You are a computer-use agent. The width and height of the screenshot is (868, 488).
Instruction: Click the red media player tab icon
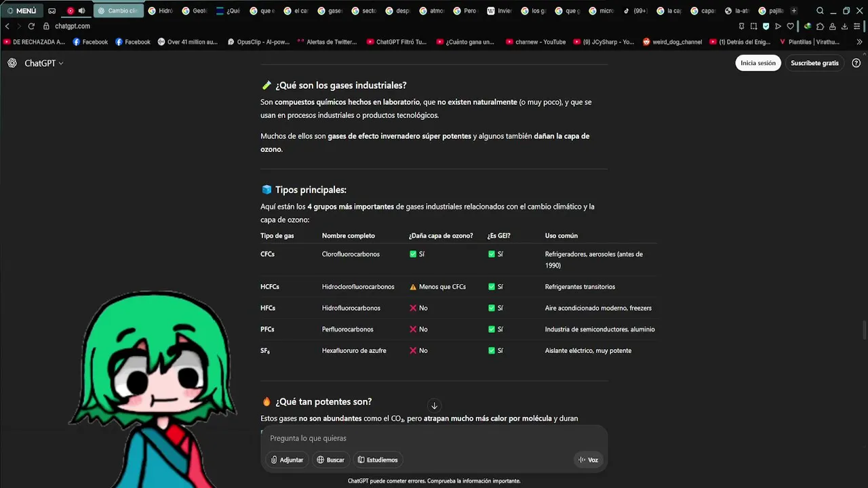click(71, 11)
